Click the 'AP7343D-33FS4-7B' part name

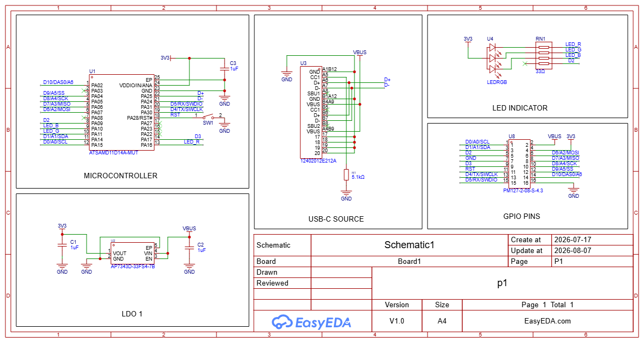pyautogui.click(x=133, y=267)
